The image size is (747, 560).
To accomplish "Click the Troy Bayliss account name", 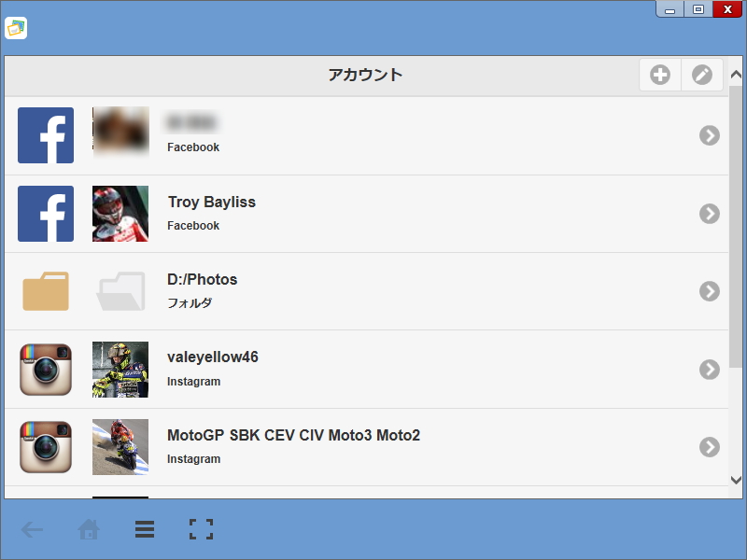I will (212, 202).
